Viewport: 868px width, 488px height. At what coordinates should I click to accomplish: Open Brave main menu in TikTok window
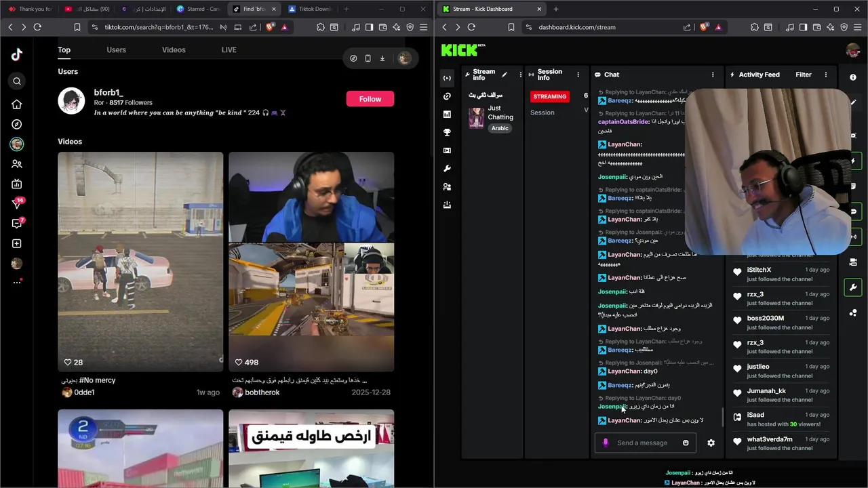424,27
